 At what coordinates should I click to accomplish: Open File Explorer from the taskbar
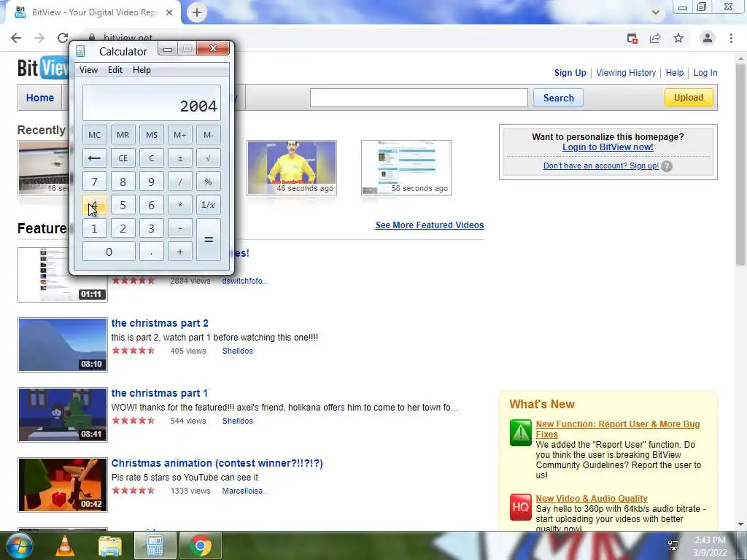[110, 545]
